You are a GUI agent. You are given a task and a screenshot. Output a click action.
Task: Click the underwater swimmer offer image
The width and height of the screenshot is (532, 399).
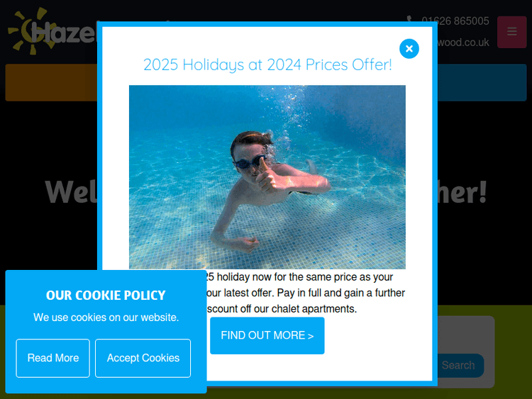267,177
